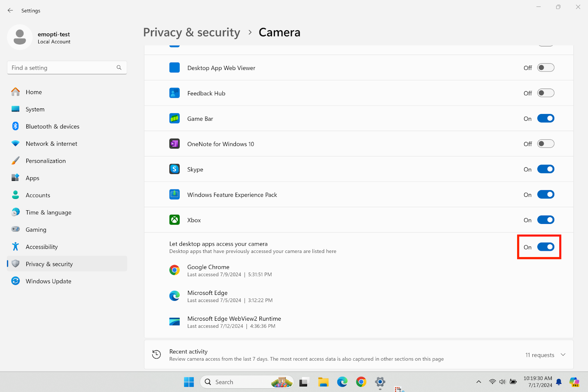The height and width of the screenshot is (392, 588).
Task: Disable Xbox camera access toggle
Action: point(546,220)
